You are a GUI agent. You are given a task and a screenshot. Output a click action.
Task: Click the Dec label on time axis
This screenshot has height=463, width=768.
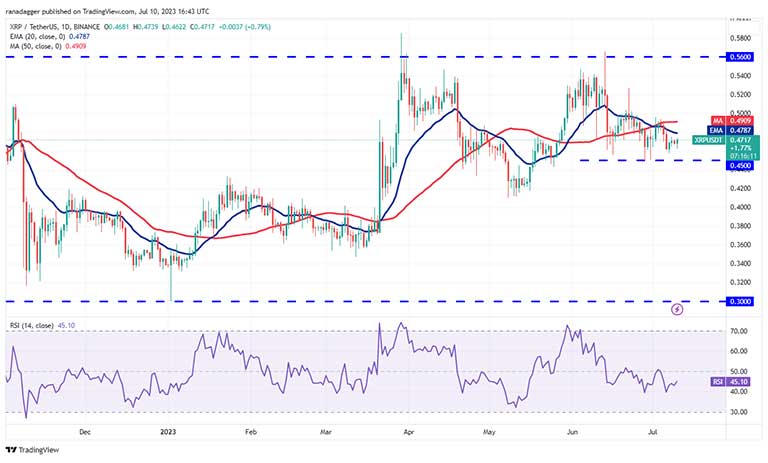[85, 432]
